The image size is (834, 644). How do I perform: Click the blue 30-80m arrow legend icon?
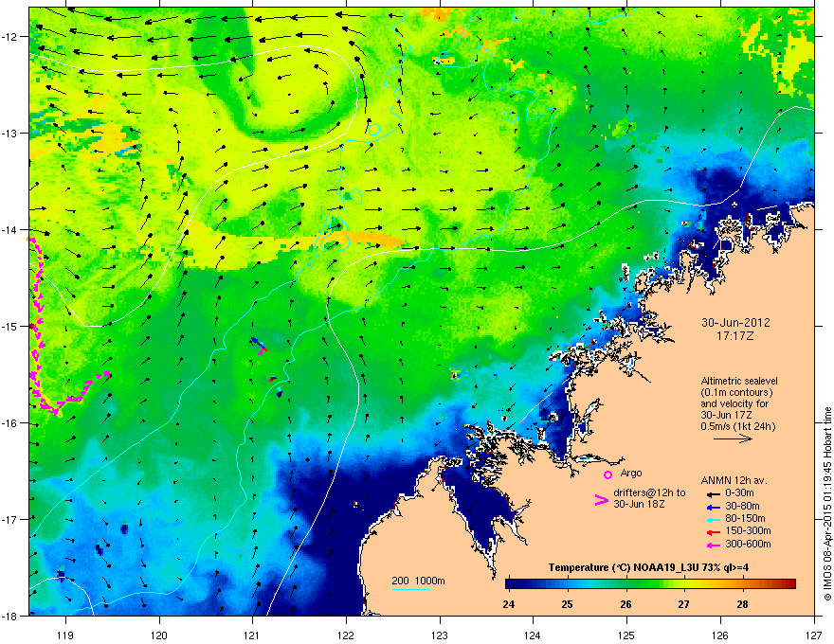point(713,507)
